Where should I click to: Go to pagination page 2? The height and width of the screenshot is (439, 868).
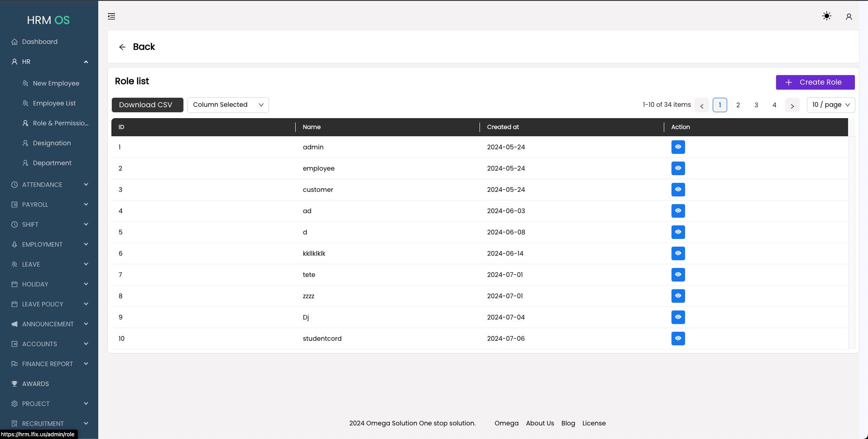click(x=738, y=105)
